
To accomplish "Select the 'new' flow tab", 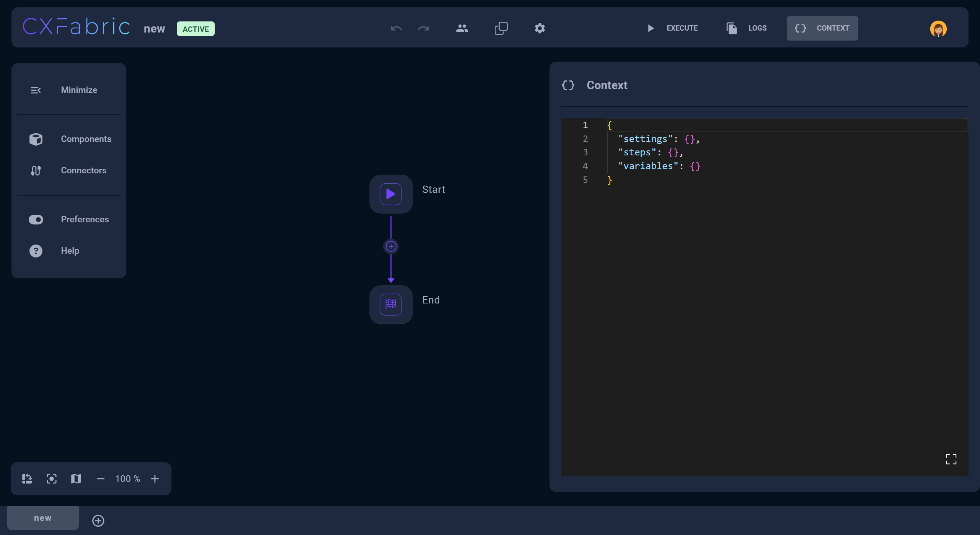I will coord(43,518).
